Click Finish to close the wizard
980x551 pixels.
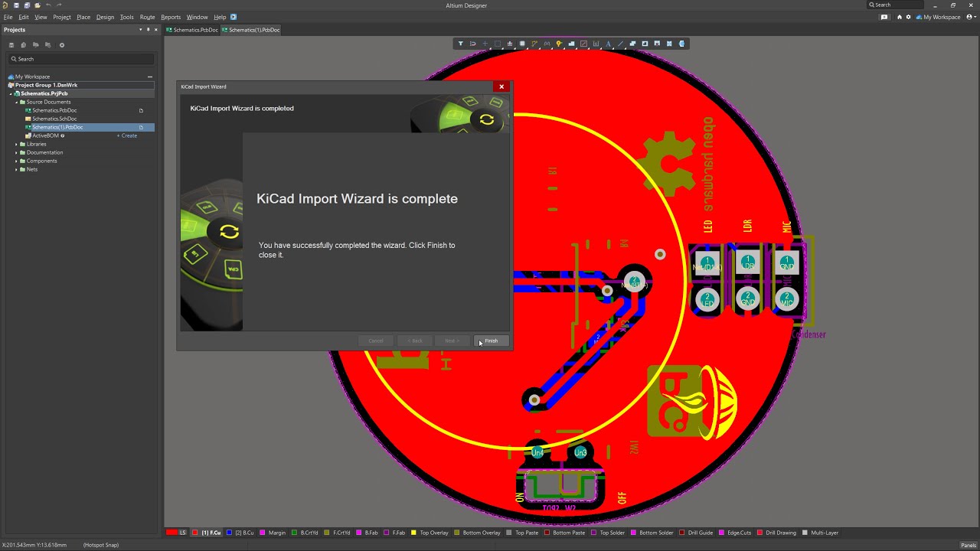click(x=491, y=341)
